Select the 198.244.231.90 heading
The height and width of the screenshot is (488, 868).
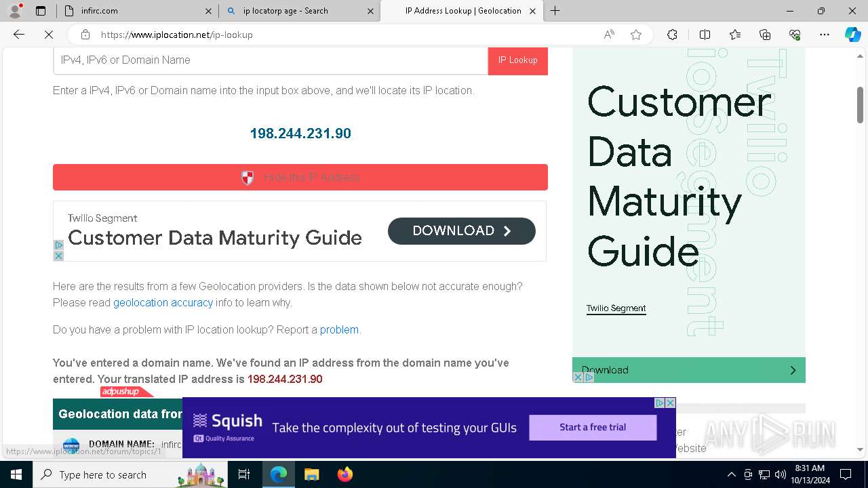tap(300, 134)
